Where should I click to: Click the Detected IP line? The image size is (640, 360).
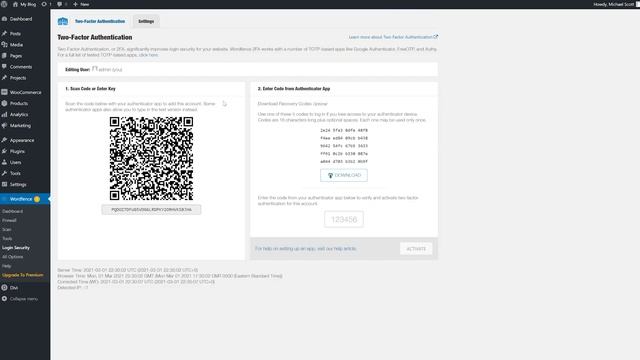73,287
